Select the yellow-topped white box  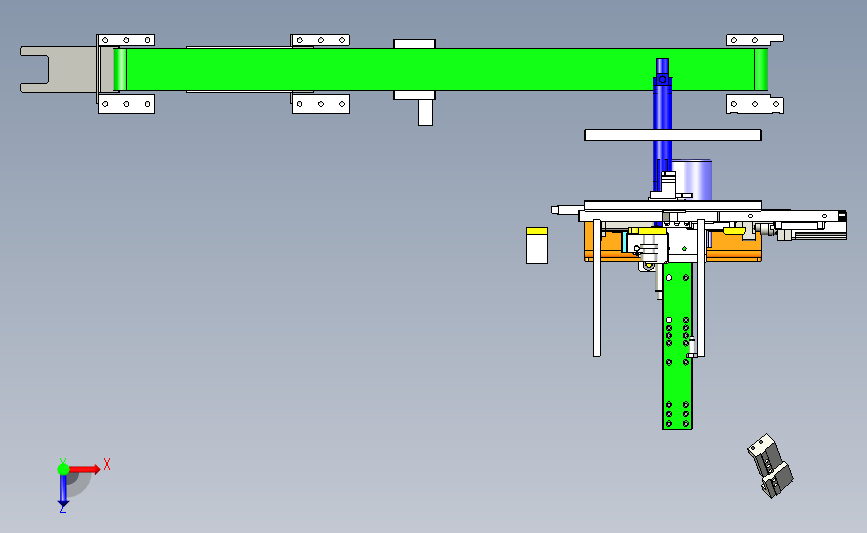537,245
